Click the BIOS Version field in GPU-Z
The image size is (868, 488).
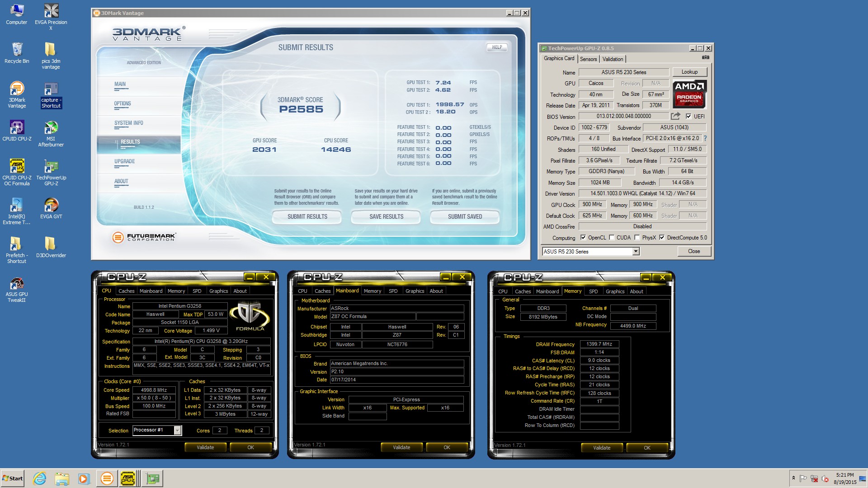(623, 117)
